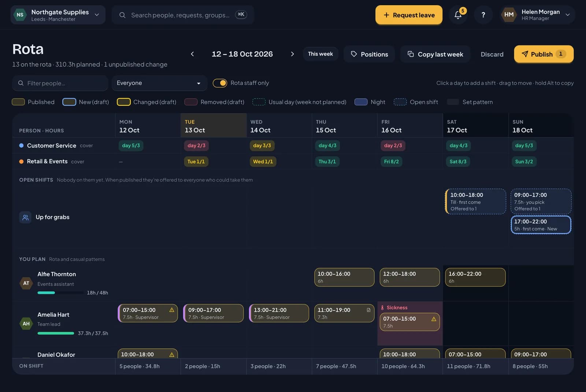Open Helen Morgan account menu chevron
Screen dimensions: 586x392
tap(568, 15)
